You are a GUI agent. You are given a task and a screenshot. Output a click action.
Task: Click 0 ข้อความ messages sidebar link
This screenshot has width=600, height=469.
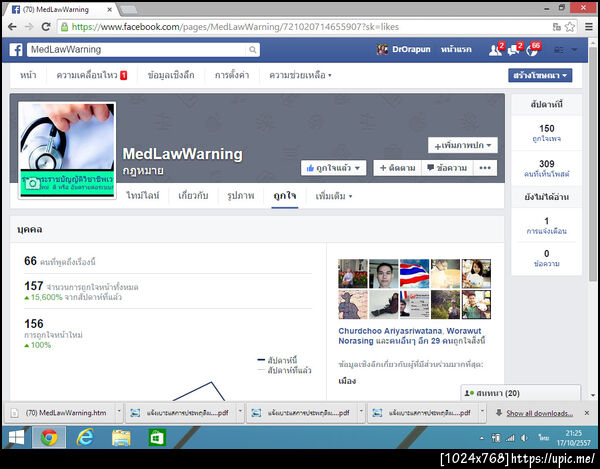click(546, 258)
